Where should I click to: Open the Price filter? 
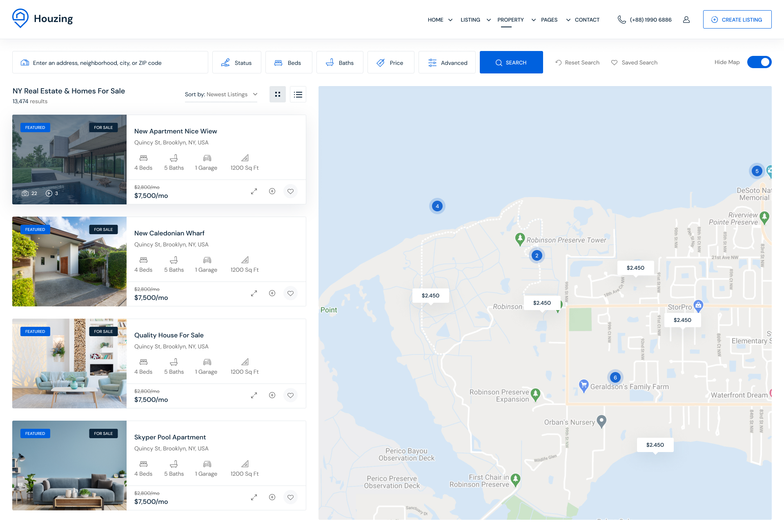pyautogui.click(x=391, y=62)
